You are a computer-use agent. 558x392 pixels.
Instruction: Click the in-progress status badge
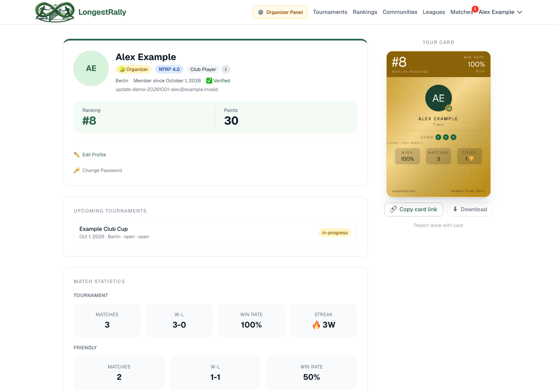[335, 233]
